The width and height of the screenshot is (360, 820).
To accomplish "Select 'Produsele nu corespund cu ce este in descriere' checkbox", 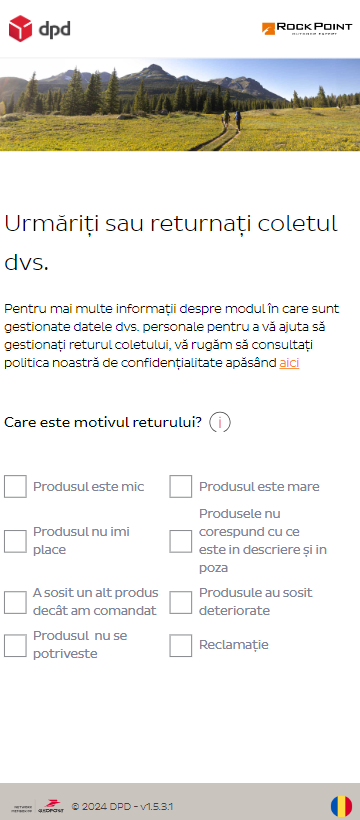I will coord(181,541).
